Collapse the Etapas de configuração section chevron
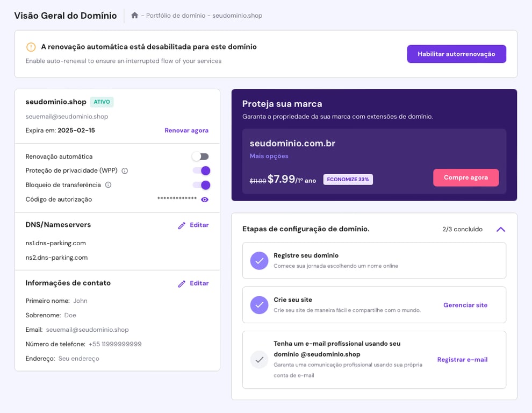 (501, 229)
